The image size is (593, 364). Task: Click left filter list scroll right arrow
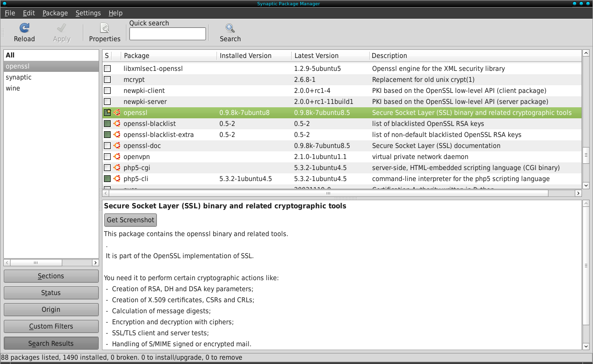[95, 262]
